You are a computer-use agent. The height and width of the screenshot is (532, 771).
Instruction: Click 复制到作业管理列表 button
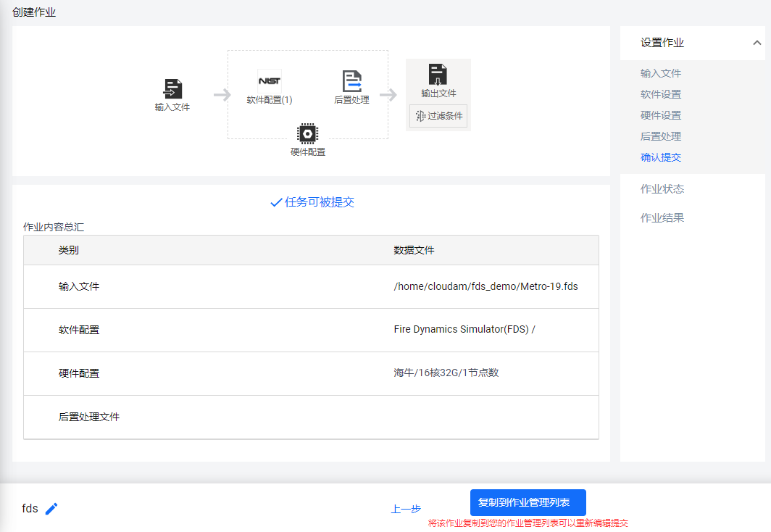[528, 502]
